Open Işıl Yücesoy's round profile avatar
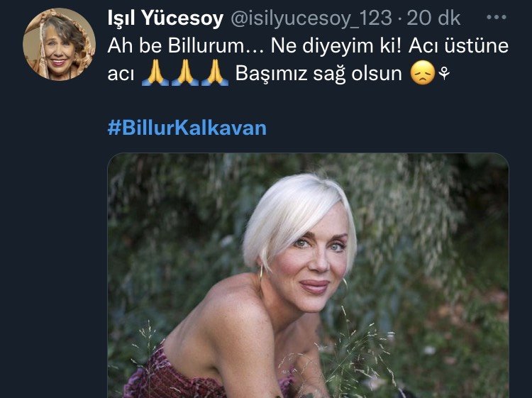This screenshot has height=398, width=532. click(59, 44)
